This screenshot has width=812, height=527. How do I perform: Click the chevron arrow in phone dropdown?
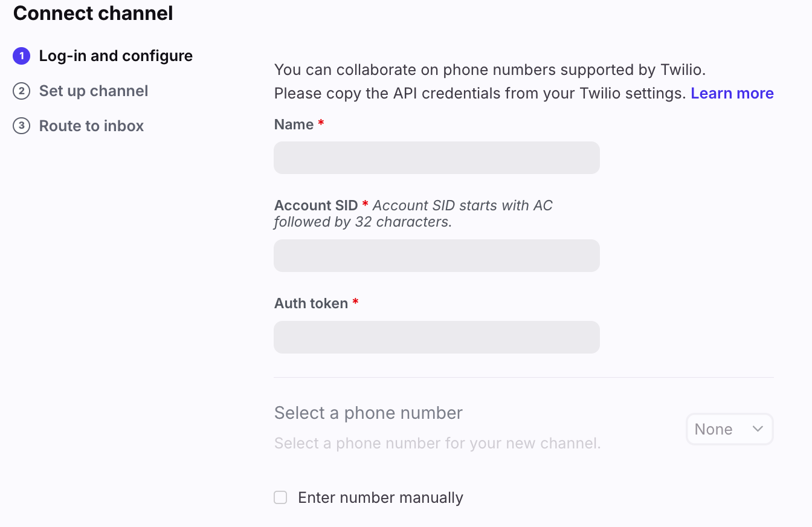coord(758,428)
